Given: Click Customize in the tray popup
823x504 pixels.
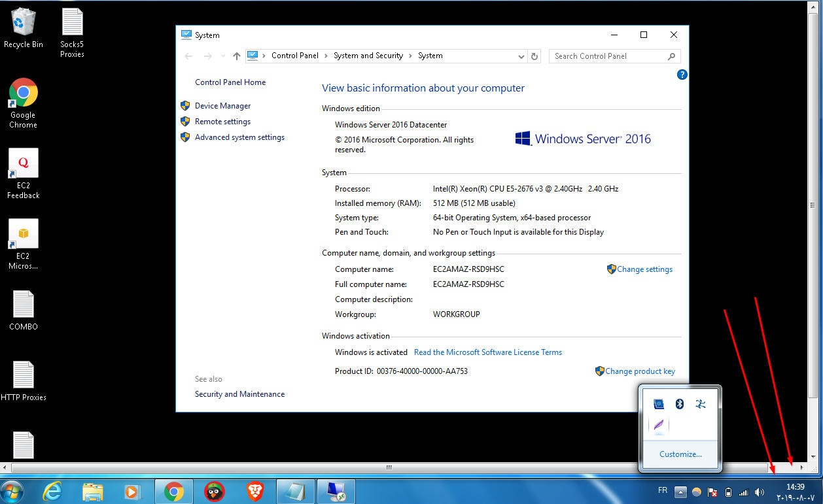Looking at the screenshot, I should pyautogui.click(x=680, y=454).
